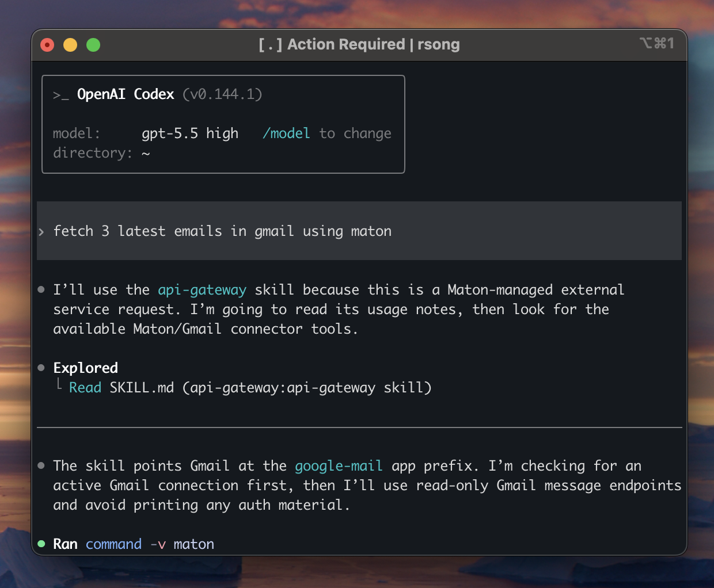Click the yellow minimize window button
The width and height of the screenshot is (714, 588).
70,45
